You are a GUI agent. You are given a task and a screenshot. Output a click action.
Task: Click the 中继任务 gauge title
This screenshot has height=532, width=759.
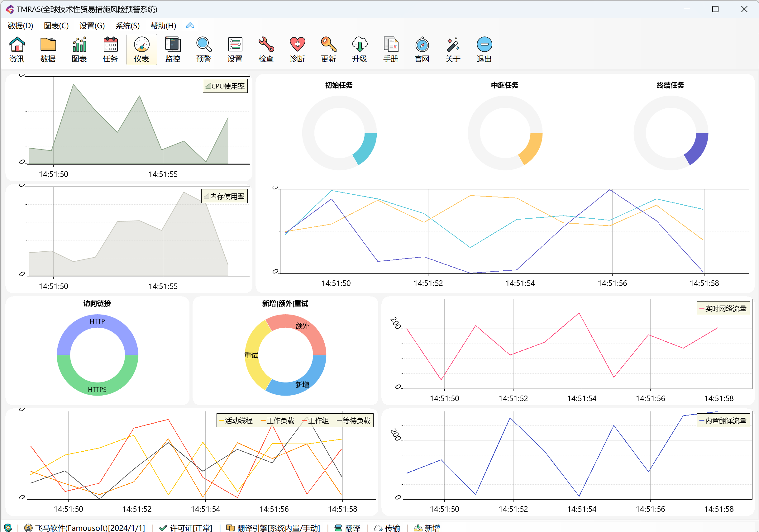pyautogui.click(x=505, y=85)
